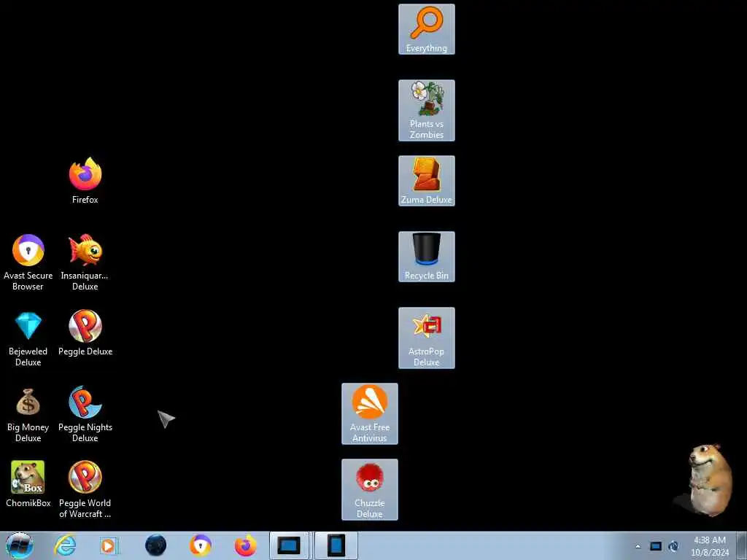Open Windows Media Player from the taskbar
This screenshot has width=747, height=560.
point(109,545)
